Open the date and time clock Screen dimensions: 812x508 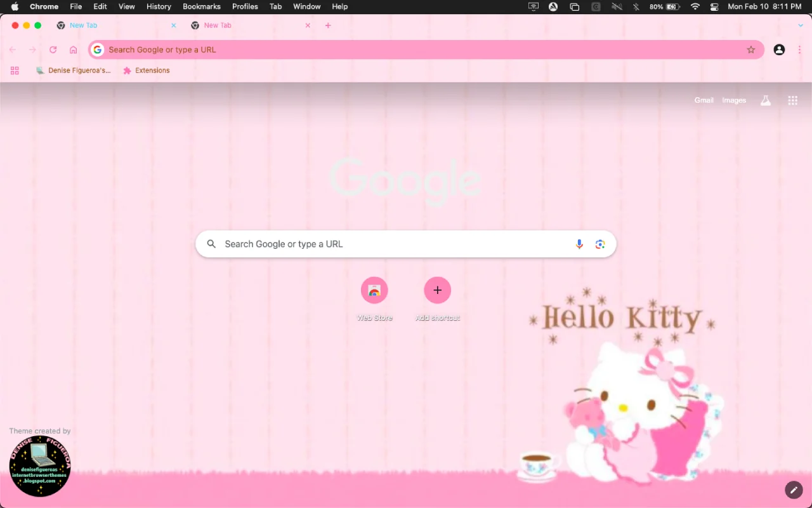764,6
